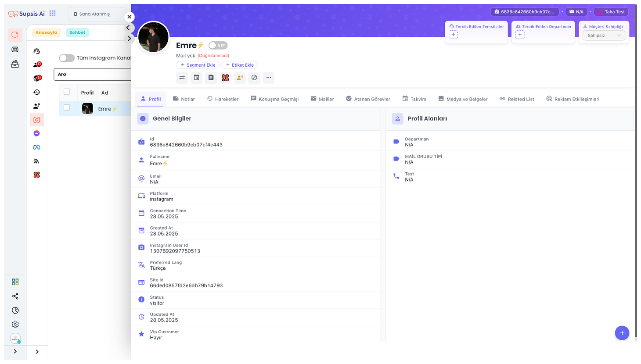Open the settings gear icon

(15, 324)
